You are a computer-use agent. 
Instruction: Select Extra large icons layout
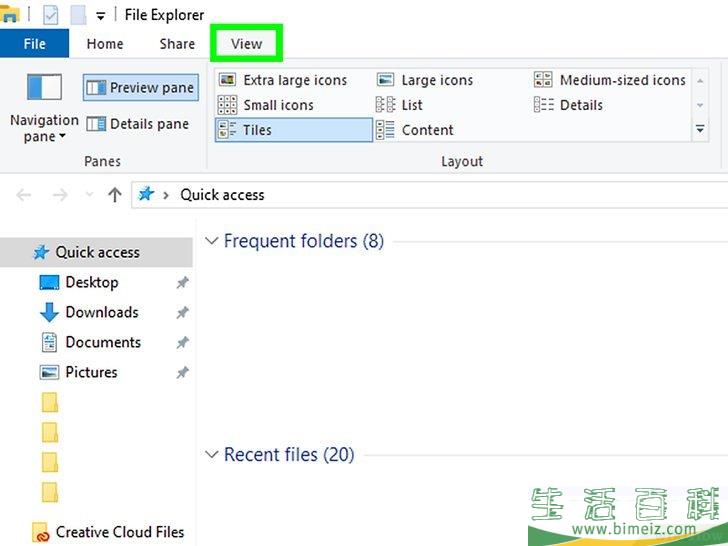click(x=284, y=80)
